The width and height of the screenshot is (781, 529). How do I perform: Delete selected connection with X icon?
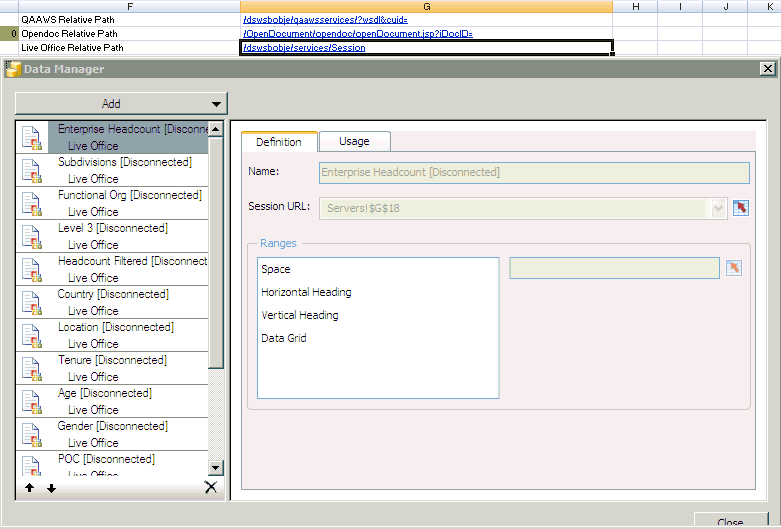click(210, 487)
